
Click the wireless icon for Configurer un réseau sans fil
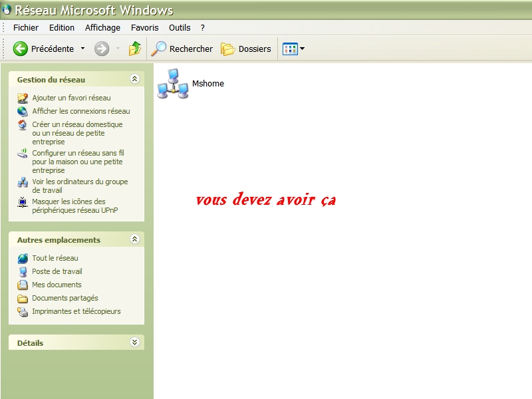click(23, 154)
